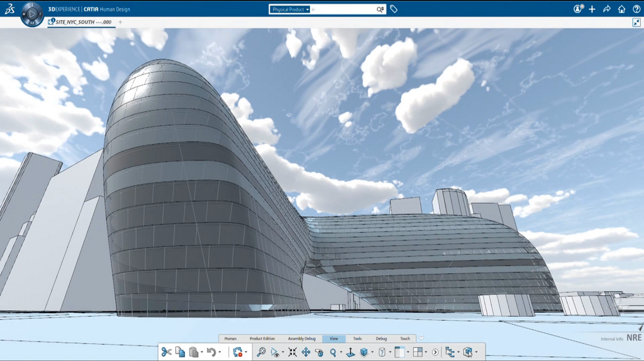Click the Cut scissors icon
644x361 pixels.
[166, 352]
